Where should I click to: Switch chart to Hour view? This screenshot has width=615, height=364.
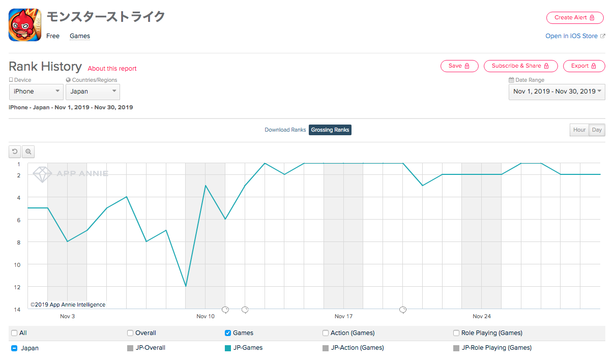[x=579, y=130]
